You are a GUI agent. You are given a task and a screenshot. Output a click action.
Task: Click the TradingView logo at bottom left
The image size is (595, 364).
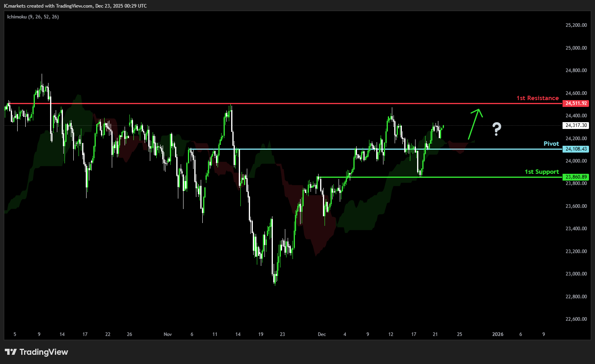coord(36,352)
